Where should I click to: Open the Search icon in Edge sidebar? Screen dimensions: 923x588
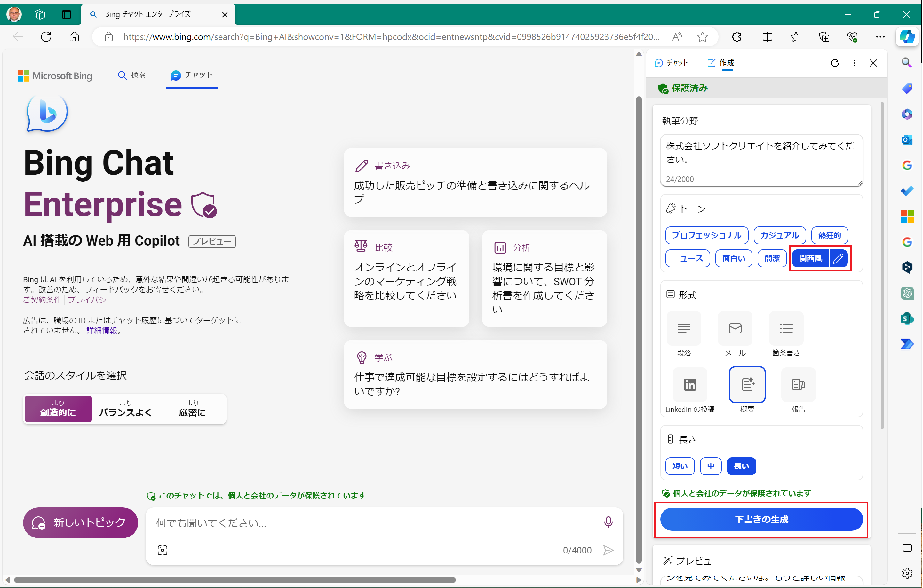click(906, 62)
